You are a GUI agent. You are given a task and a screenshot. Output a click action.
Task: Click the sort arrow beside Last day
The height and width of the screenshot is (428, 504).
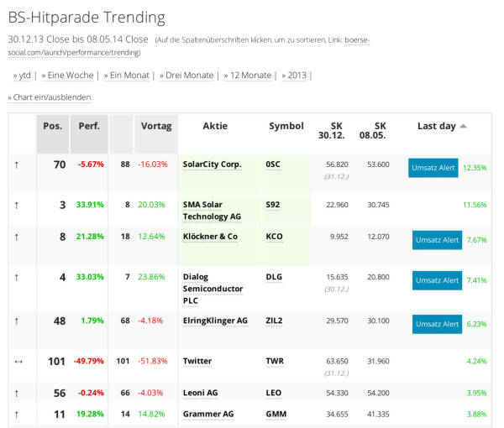[464, 126]
